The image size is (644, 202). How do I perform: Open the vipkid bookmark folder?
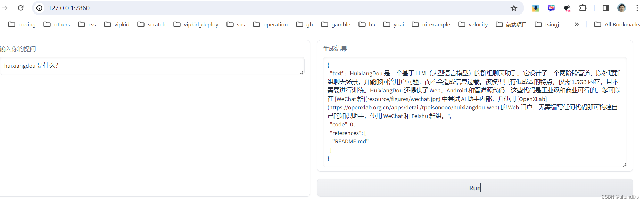[x=117, y=24]
